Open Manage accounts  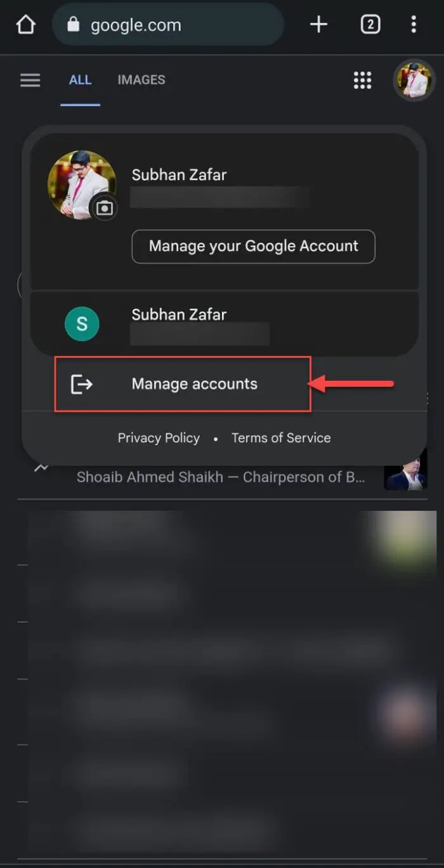coord(194,384)
